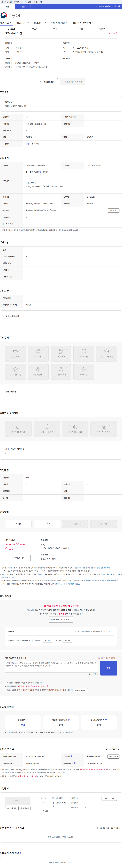Click the 장애인용 화장실 facility icon
This screenshot has width=122, height=868.
coord(75,429)
